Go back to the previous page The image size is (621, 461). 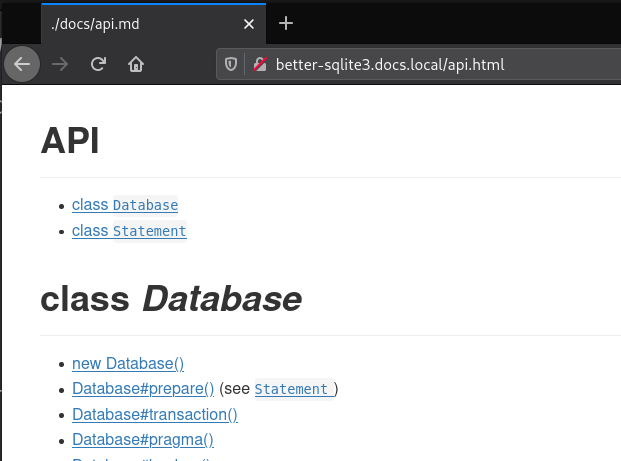click(x=22, y=64)
